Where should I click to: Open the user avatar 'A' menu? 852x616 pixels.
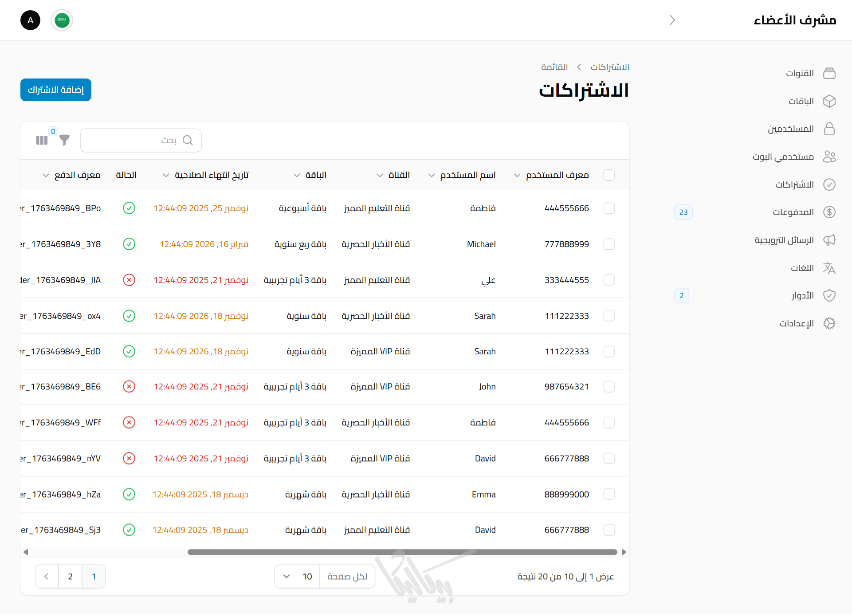pos(30,20)
